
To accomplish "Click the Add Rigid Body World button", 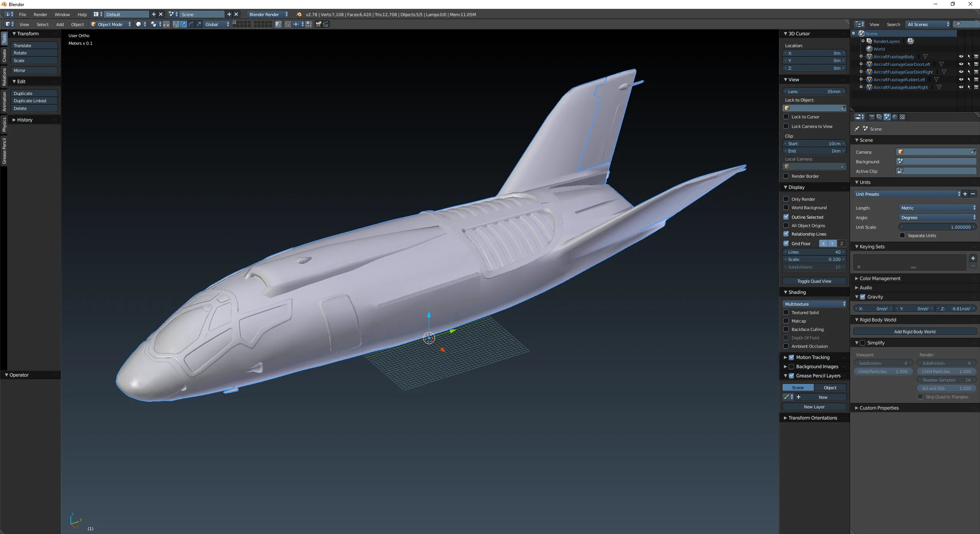I will click(914, 332).
